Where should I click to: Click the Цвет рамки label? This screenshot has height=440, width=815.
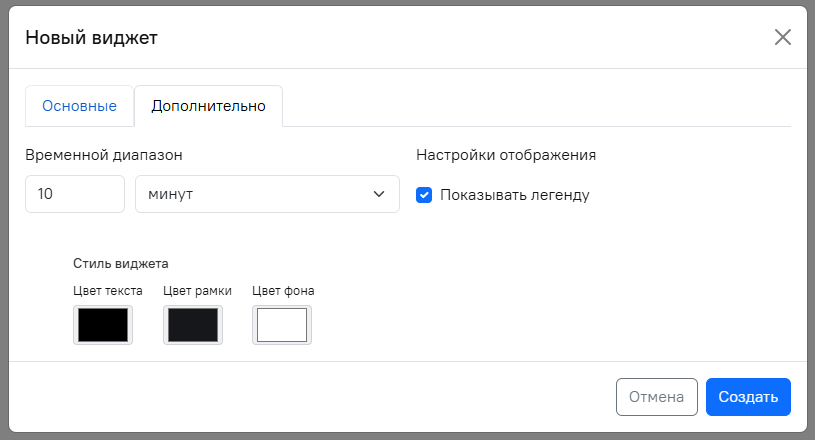click(197, 291)
